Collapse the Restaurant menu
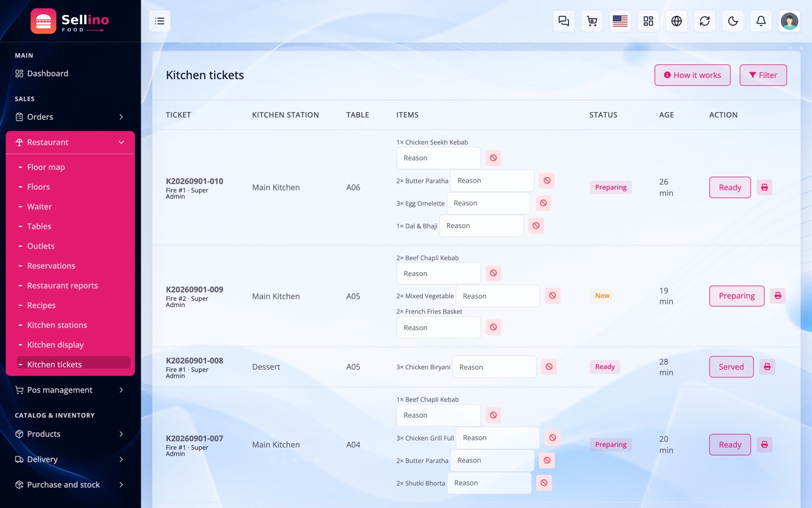This screenshot has width=812, height=508. pos(70,142)
